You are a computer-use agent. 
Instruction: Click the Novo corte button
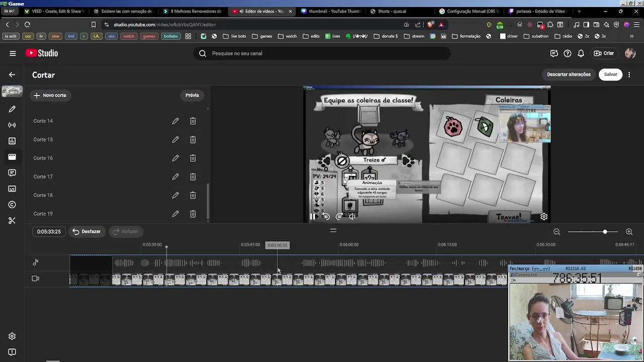tap(50, 96)
